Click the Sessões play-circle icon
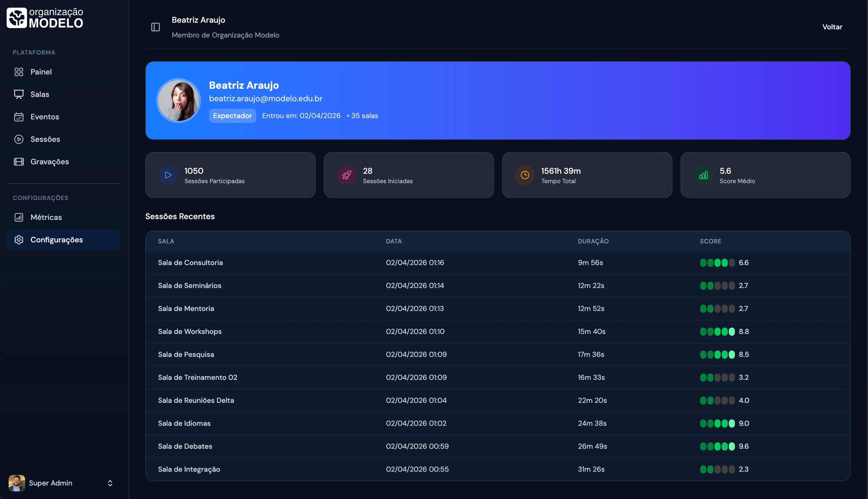This screenshot has width=868, height=499. coord(19,139)
